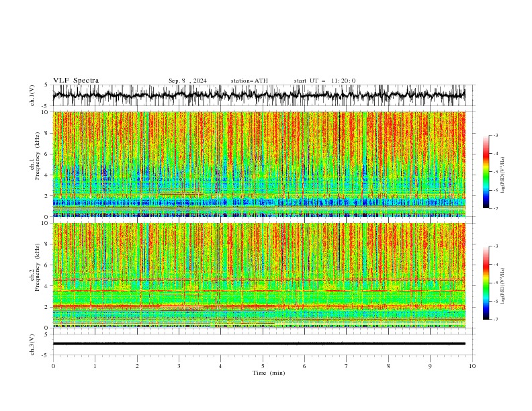The width and height of the screenshot is (532, 411).
Task: Click the ch.1 spectrogram panel
Action: tap(259, 164)
